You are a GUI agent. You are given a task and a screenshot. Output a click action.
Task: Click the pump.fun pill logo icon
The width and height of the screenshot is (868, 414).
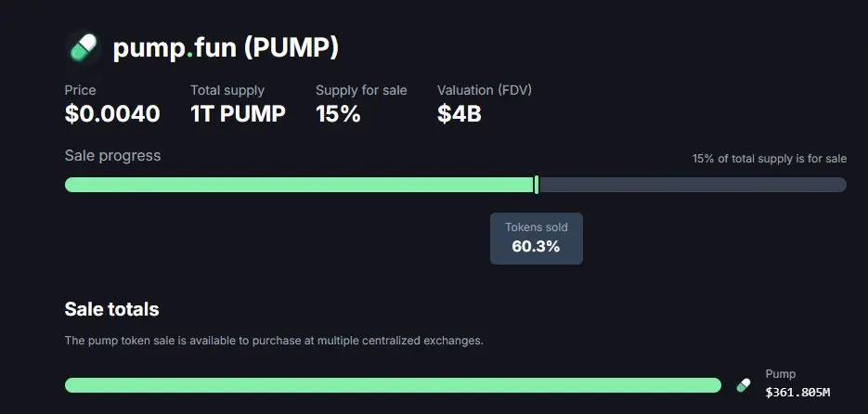pos(84,47)
